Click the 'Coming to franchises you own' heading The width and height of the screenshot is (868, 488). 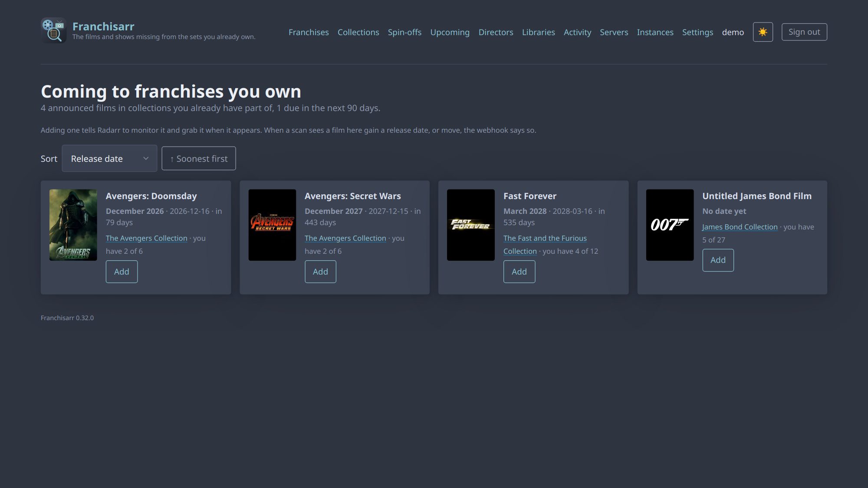point(171,92)
